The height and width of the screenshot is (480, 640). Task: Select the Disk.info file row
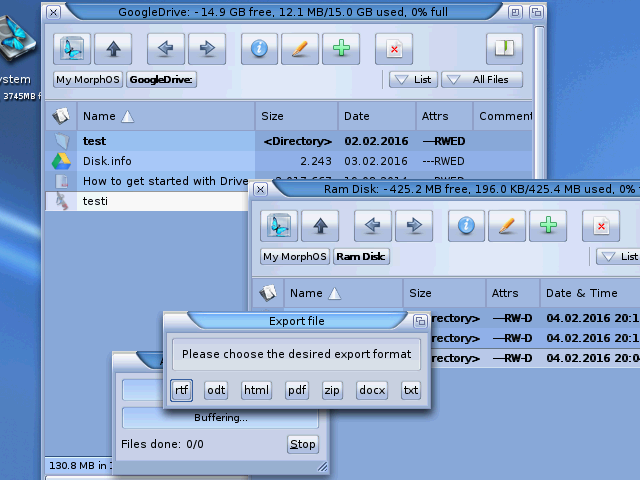point(288,161)
